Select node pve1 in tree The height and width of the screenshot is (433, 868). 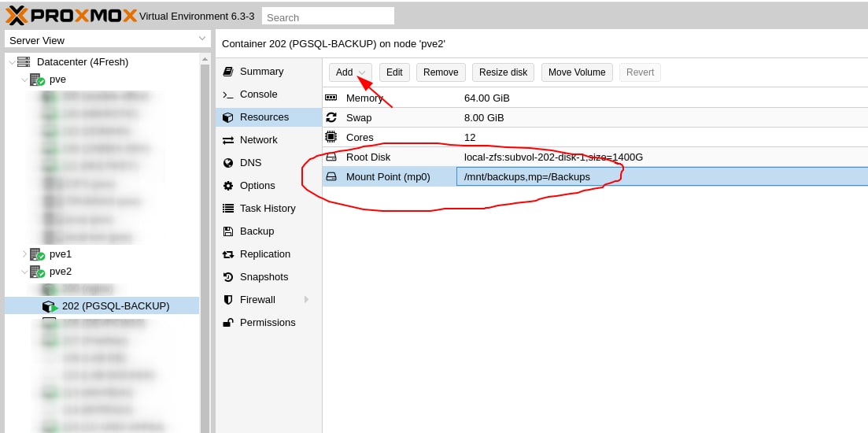pyautogui.click(x=61, y=254)
